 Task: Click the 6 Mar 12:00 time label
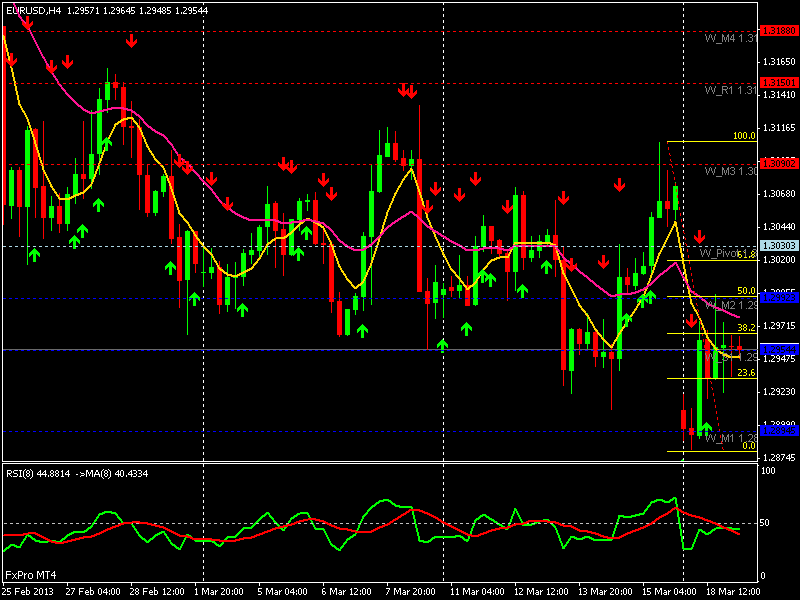coord(346,592)
